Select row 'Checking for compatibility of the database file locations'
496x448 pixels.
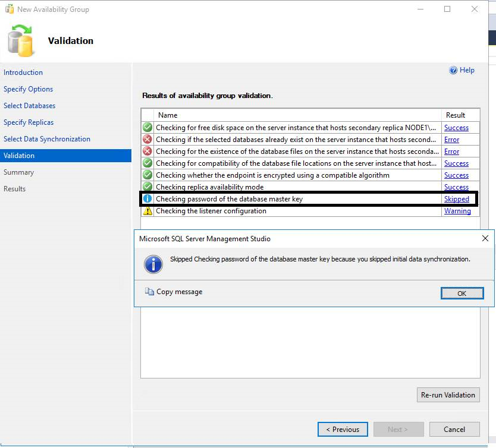pos(310,163)
